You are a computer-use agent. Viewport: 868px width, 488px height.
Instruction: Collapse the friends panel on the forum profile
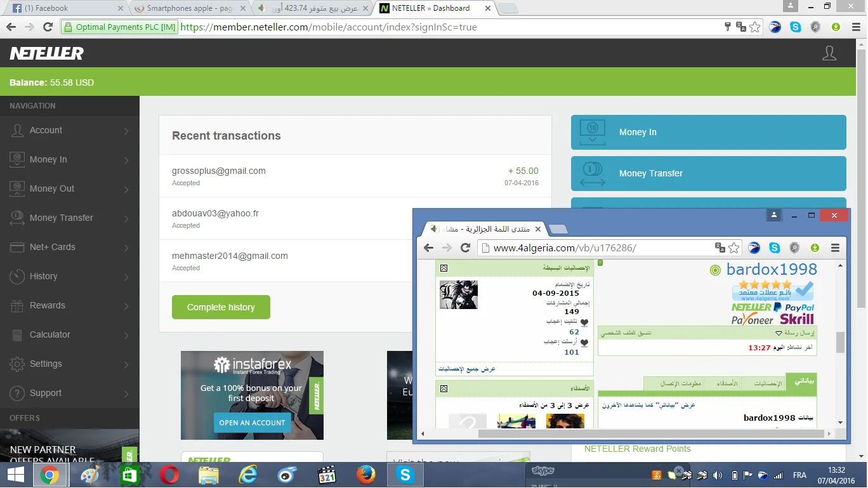[x=444, y=388]
